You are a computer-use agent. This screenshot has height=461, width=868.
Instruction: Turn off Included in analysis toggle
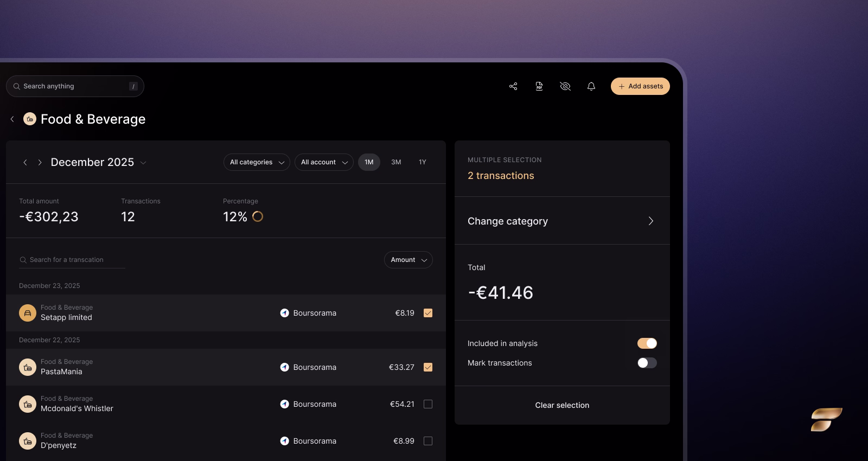click(647, 343)
